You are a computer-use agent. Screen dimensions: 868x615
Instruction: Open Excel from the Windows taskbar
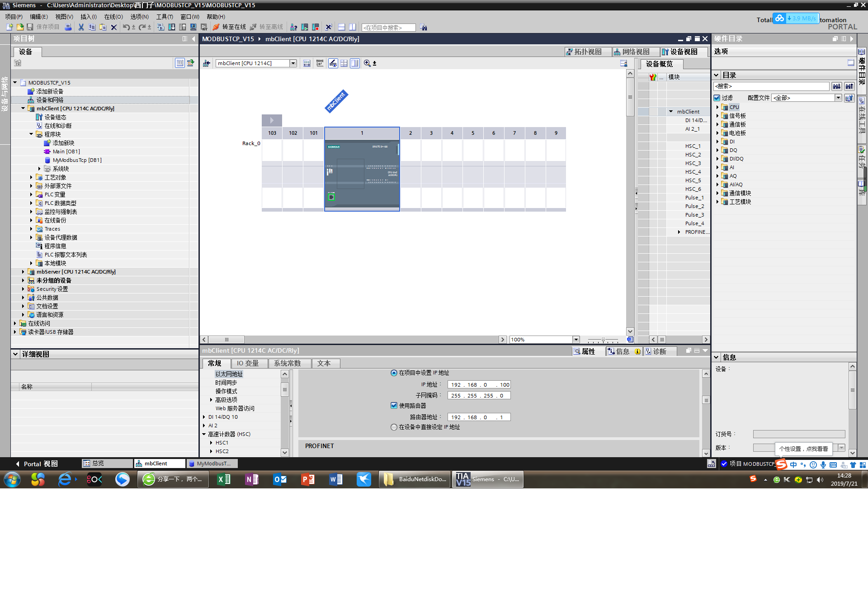(x=224, y=479)
